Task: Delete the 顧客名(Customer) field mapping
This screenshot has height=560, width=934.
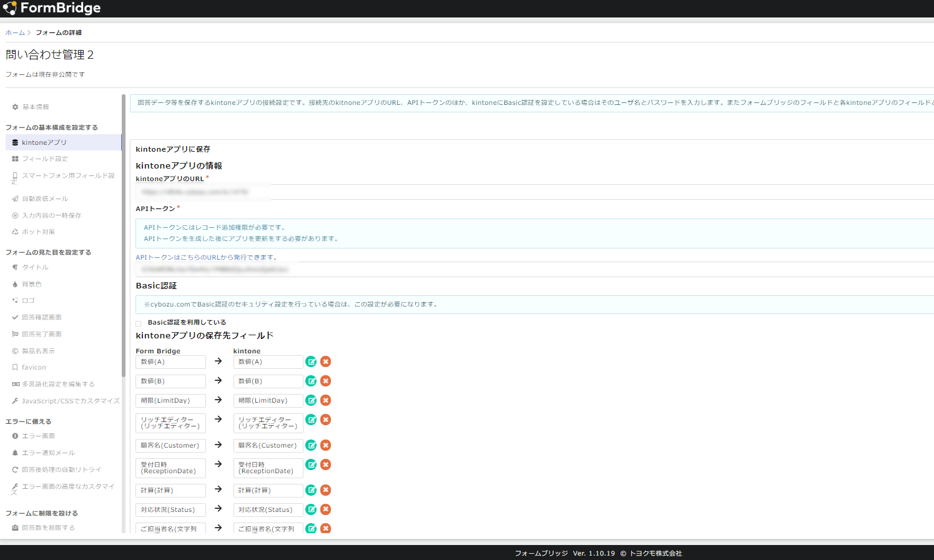Action: (325, 445)
